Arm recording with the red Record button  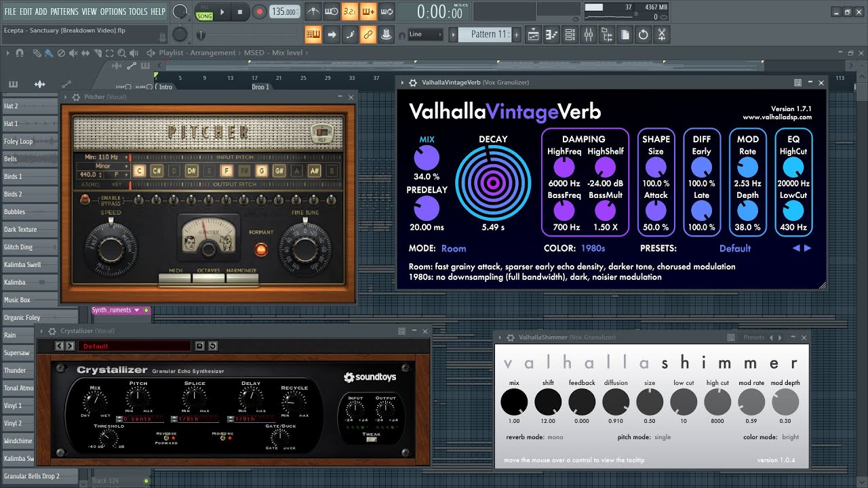click(x=259, y=12)
